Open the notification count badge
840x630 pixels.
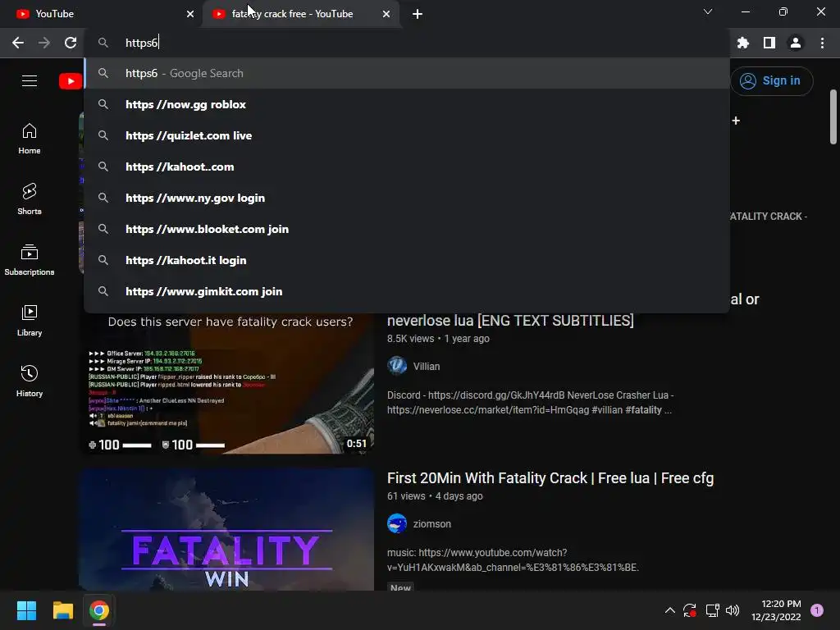(817, 610)
